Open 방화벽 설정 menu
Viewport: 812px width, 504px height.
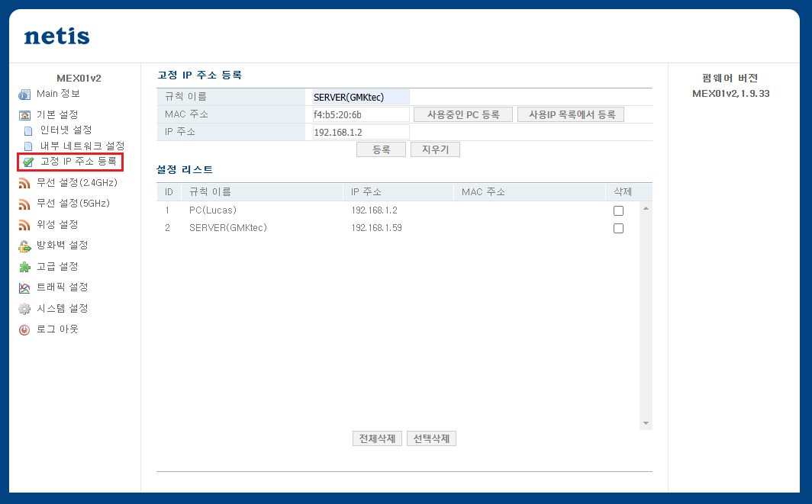pyautogui.click(x=62, y=246)
